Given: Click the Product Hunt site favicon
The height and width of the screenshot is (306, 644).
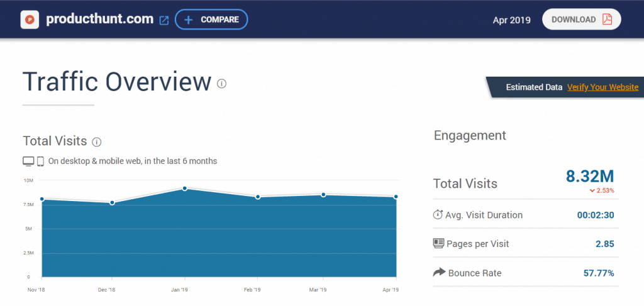Looking at the screenshot, I should click(x=30, y=19).
